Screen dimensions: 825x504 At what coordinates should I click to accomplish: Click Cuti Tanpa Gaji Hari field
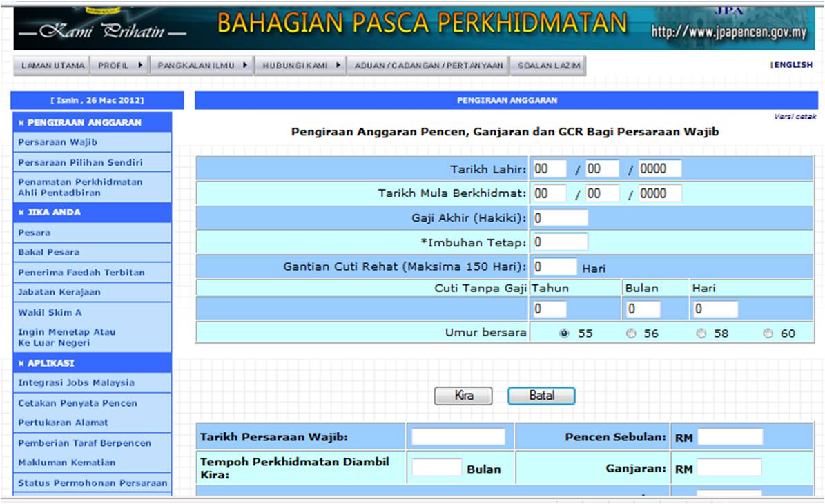[715, 309]
